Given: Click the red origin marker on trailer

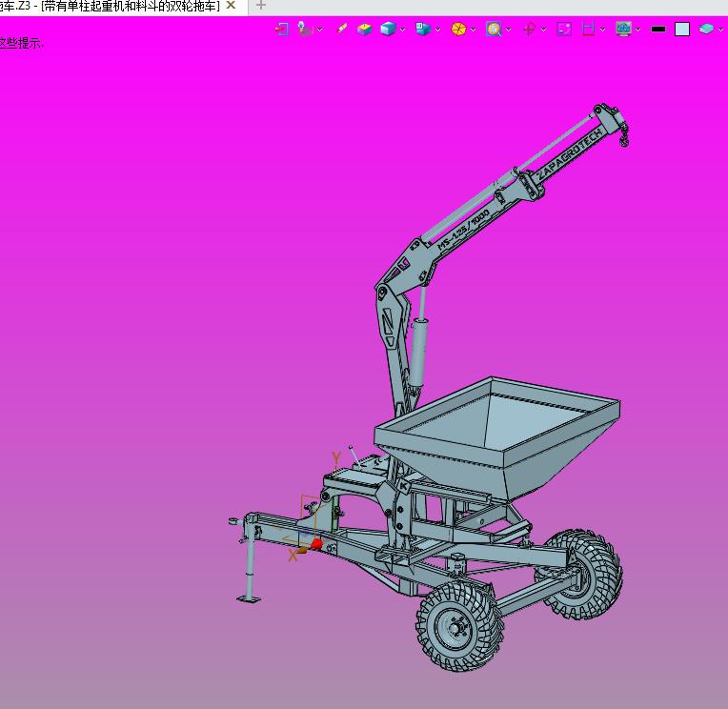Looking at the screenshot, I should (316, 544).
